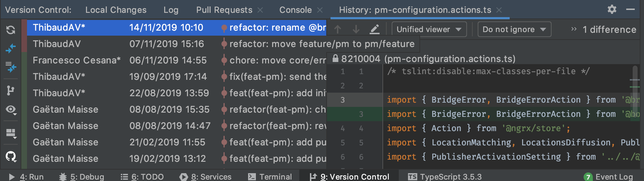Open the Console tab
The height and width of the screenshot is (181, 644).
point(295,10)
